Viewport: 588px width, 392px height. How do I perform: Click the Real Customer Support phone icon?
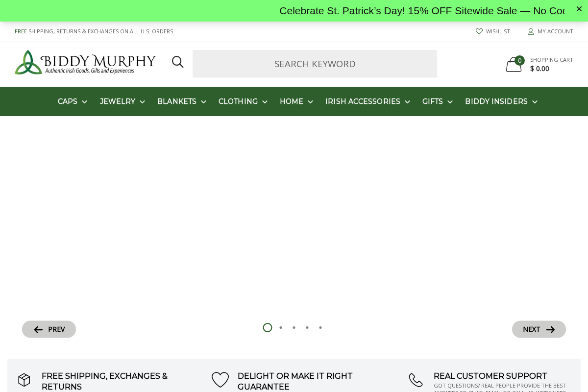(416, 380)
